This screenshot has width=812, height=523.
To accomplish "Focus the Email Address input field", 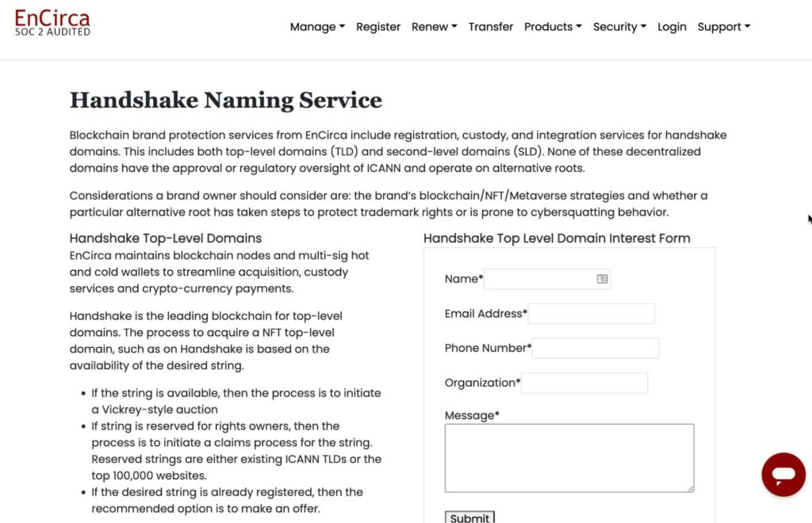I will (x=591, y=314).
